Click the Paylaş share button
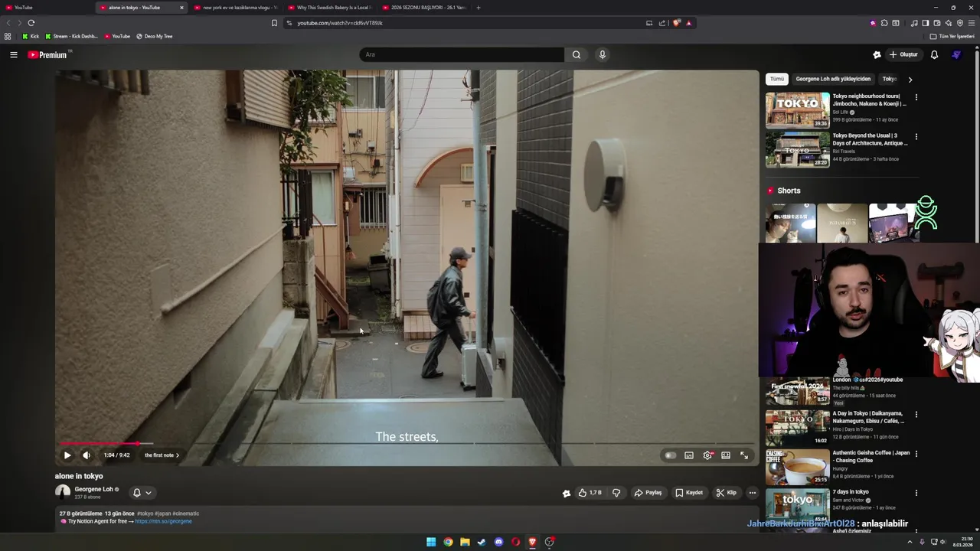 [x=648, y=493]
